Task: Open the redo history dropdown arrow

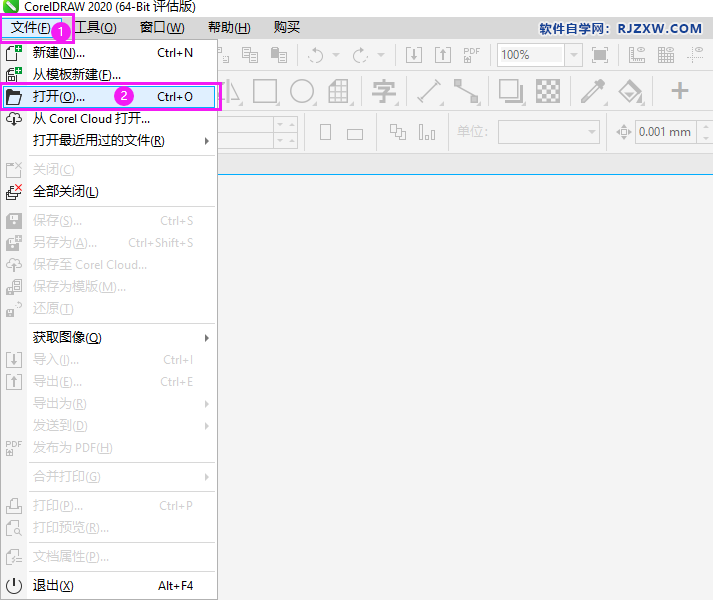Action: 381,55
